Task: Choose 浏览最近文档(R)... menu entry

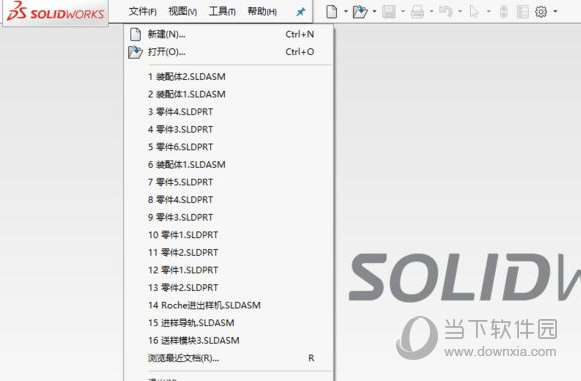Action: pyautogui.click(x=229, y=358)
